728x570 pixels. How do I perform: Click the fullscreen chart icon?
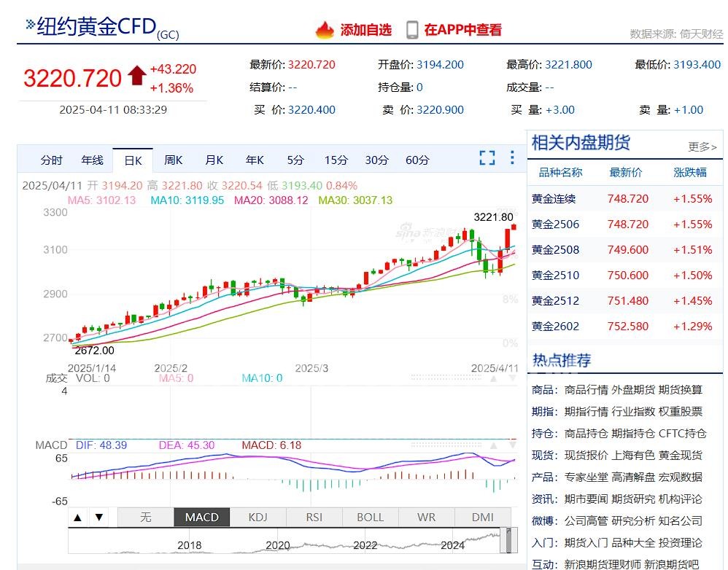tap(487, 158)
